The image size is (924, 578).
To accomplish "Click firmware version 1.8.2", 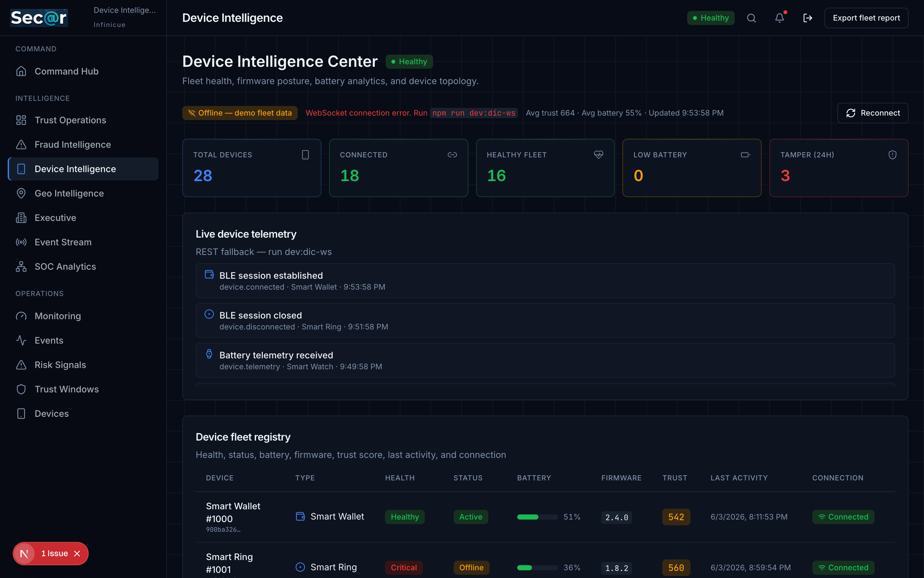I will pyautogui.click(x=617, y=568).
